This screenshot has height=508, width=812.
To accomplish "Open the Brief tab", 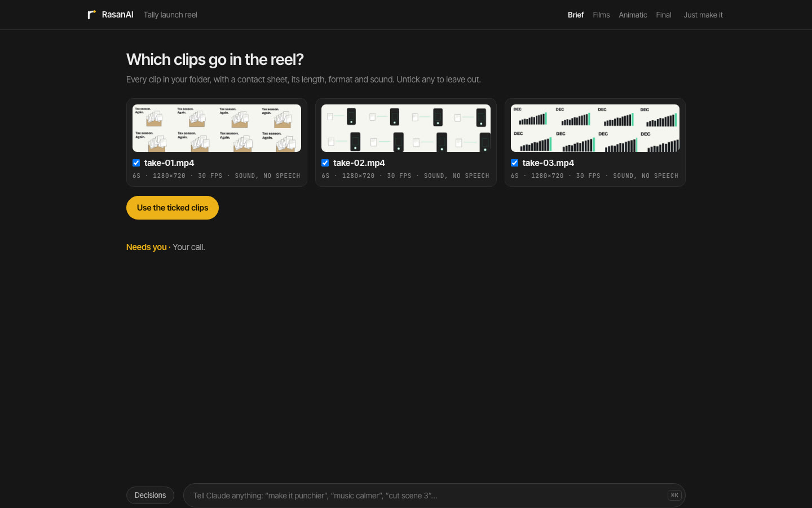I will click(576, 15).
